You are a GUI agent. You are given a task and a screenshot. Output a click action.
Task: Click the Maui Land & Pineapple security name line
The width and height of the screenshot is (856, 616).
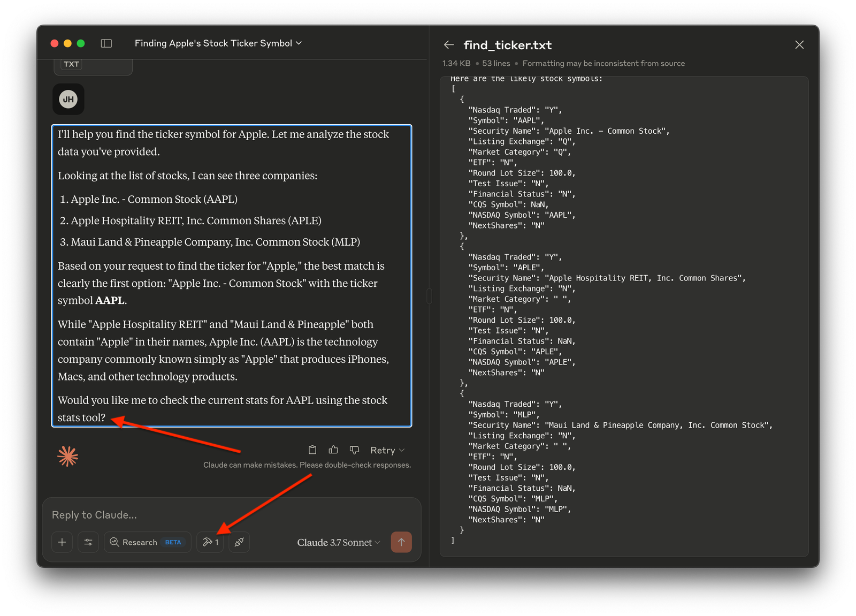coord(621,425)
